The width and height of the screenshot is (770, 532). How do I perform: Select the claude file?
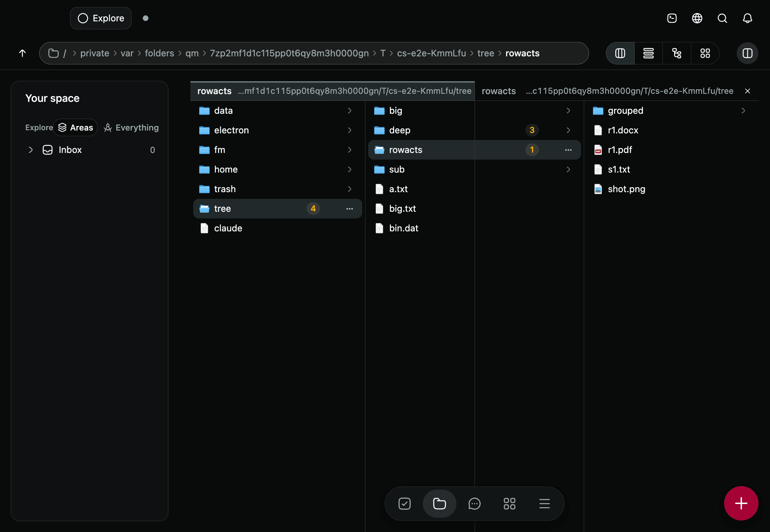[278, 228]
